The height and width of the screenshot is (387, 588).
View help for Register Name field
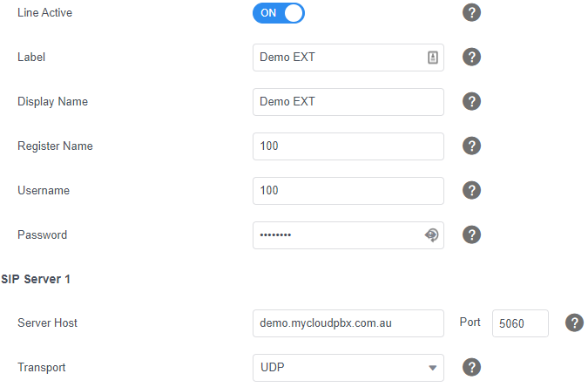471,146
